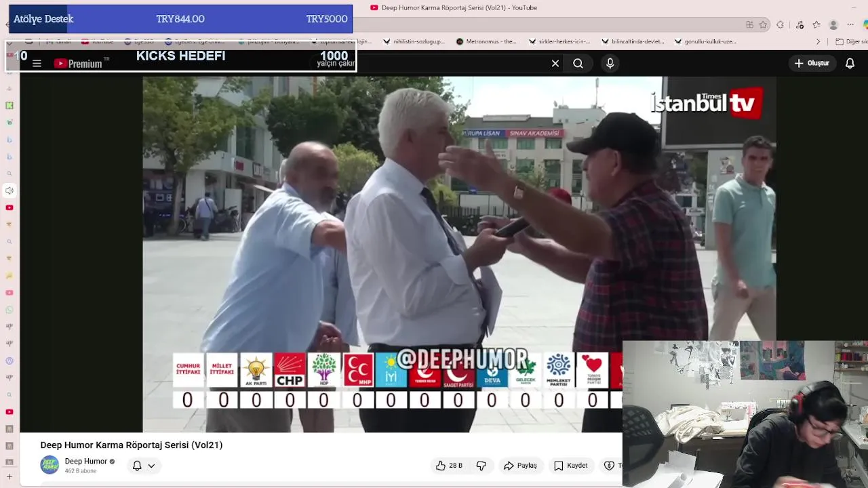Click the 462 B abone subscriber count

(81, 471)
